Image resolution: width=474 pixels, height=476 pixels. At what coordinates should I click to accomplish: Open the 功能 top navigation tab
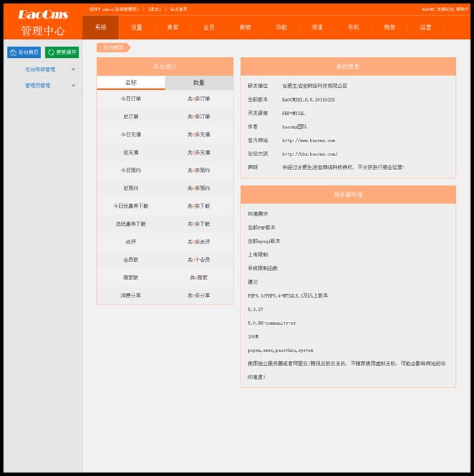[x=281, y=27]
